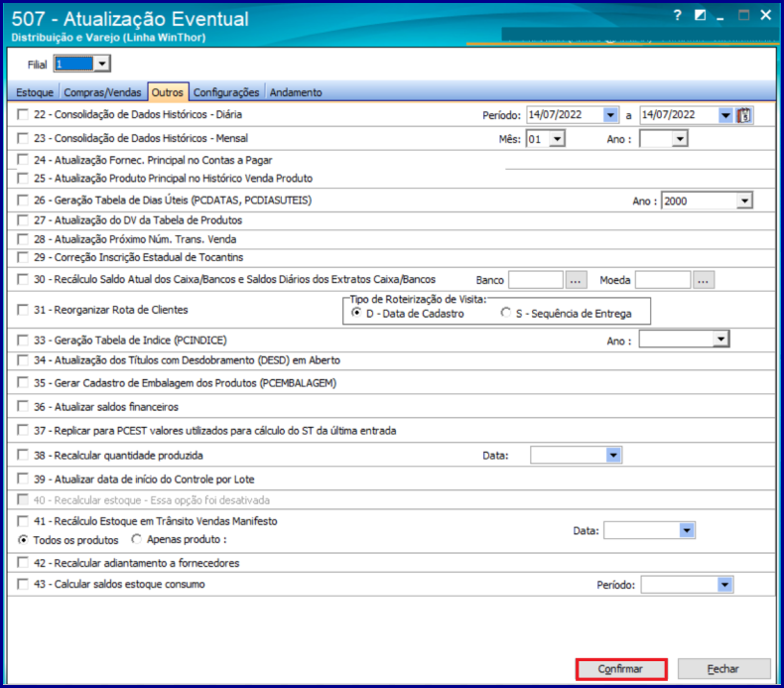Open Período dropdown for row 43
The height and width of the screenshot is (688, 784).
725,585
